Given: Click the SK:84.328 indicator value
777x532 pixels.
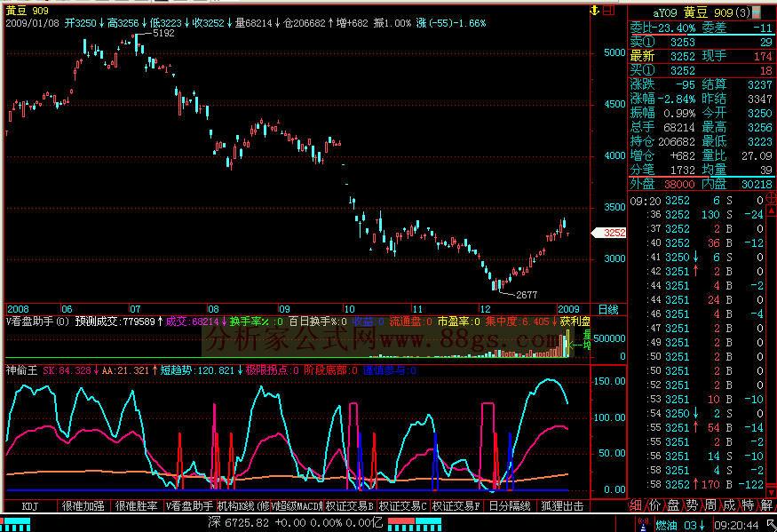Looking at the screenshot, I should (71, 370).
